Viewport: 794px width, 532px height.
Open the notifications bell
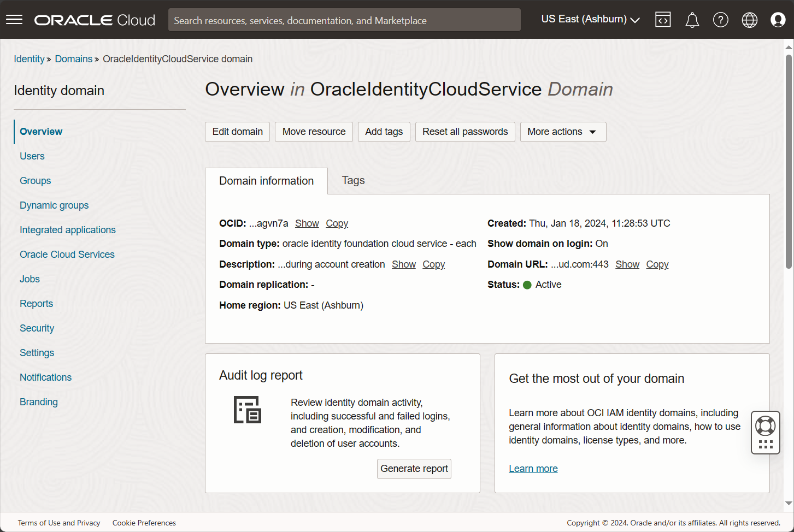coord(692,19)
